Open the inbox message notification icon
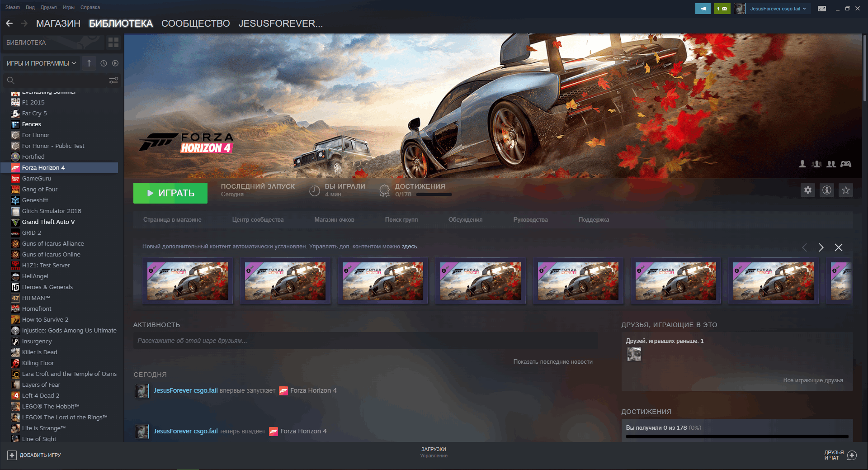 coord(722,9)
